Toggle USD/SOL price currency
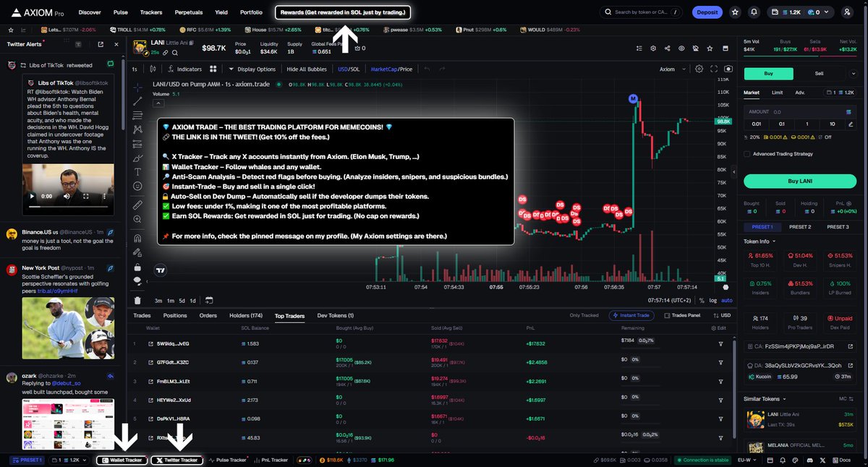This screenshot has width=868, height=467. pyautogui.click(x=349, y=69)
